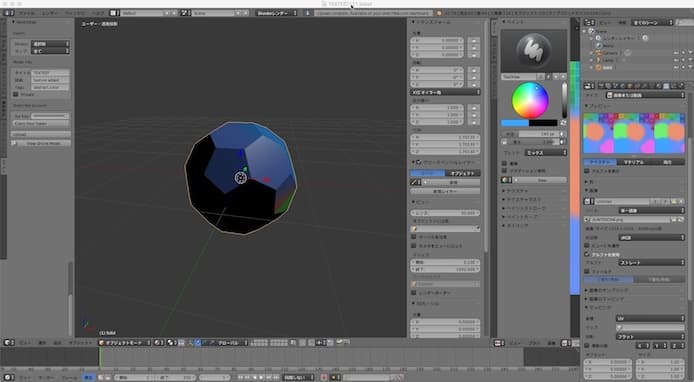Open the Global orientation dropdown

231,343
